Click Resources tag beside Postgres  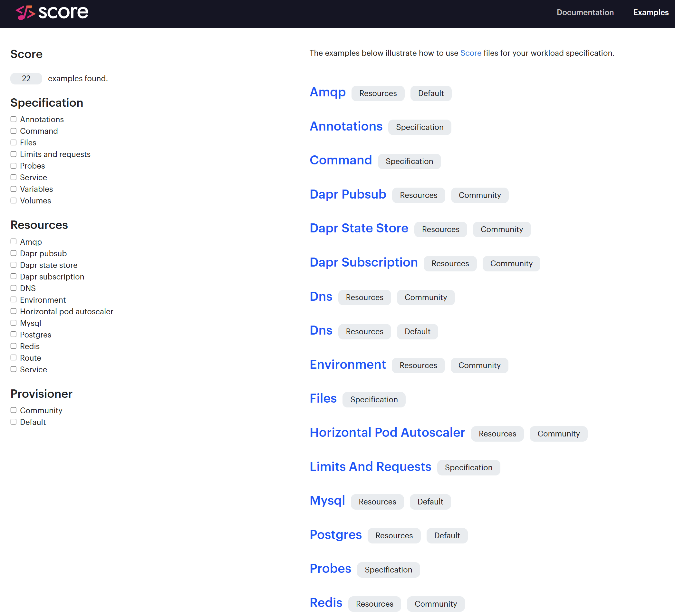click(x=394, y=536)
